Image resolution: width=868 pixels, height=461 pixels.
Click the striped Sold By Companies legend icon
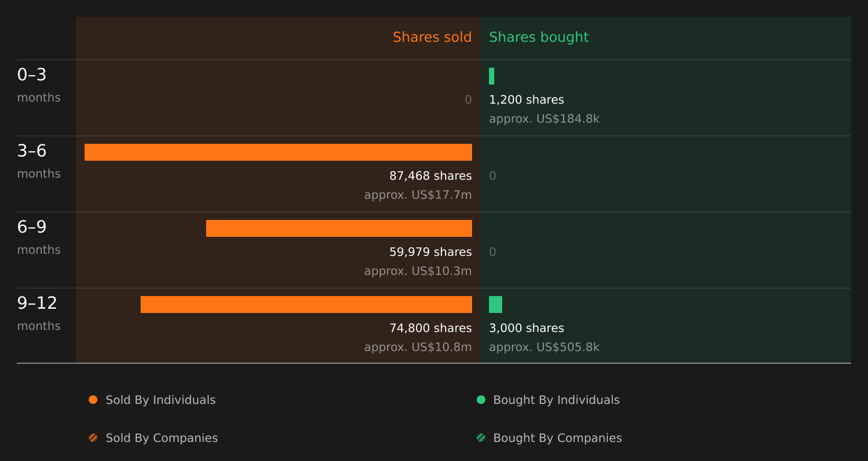93,438
